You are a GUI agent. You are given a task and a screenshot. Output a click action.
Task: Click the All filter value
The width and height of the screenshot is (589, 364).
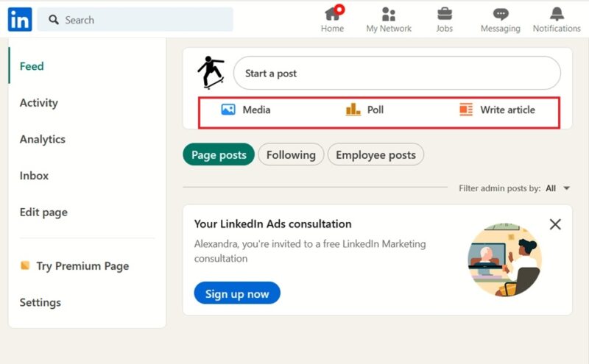click(551, 188)
